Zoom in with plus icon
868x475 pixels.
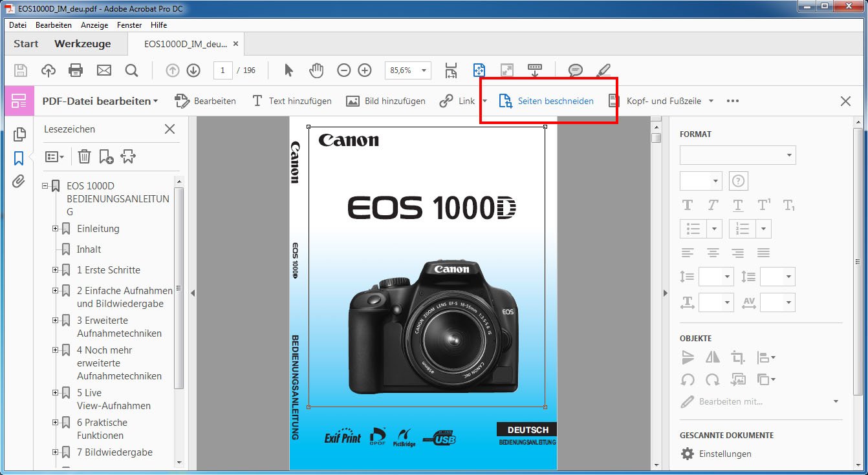coord(365,70)
